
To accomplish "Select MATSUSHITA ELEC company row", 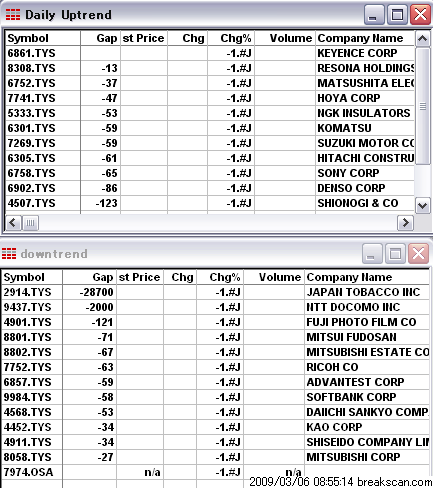I will coord(210,83).
